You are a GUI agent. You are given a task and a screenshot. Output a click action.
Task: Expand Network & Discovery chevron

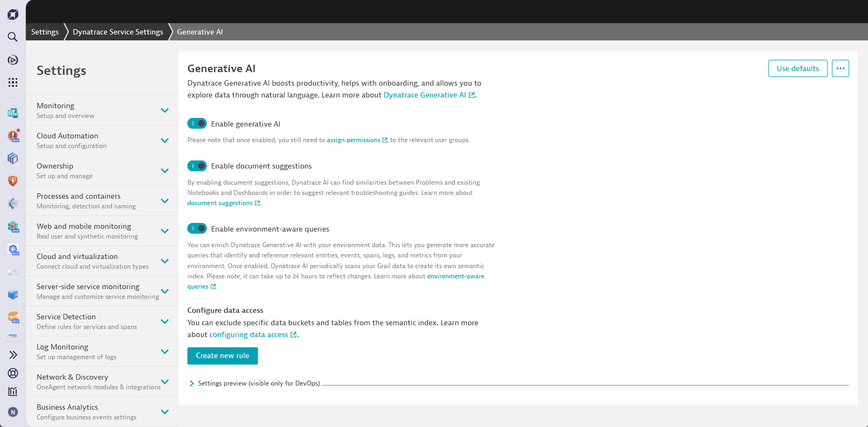tap(165, 382)
